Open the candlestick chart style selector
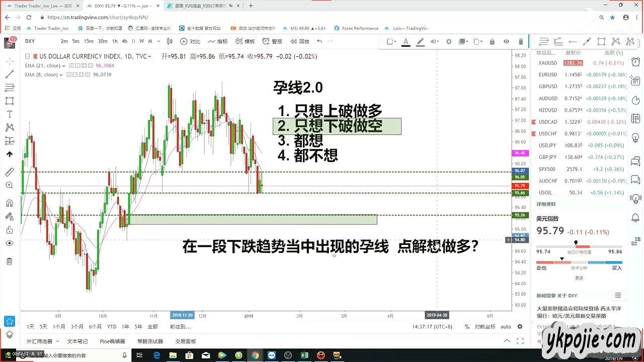Viewport: 644px width, 362px height. point(170,41)
